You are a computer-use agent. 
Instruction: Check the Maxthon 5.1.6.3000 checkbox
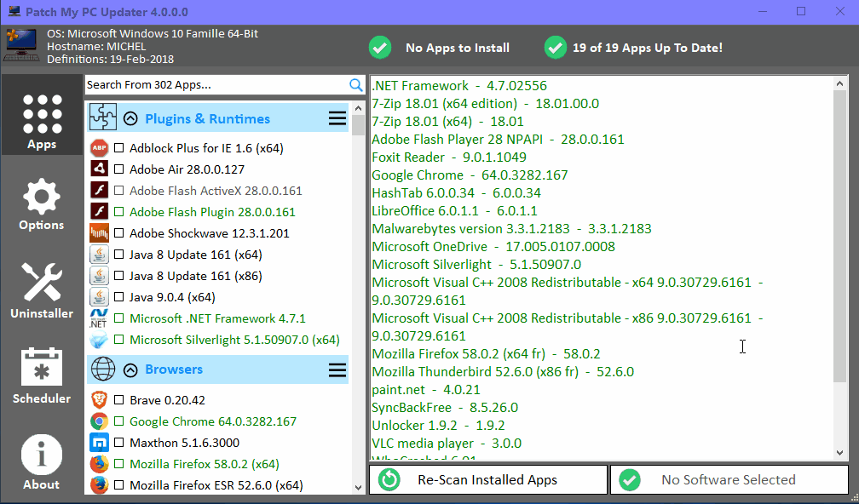(119, 442)
